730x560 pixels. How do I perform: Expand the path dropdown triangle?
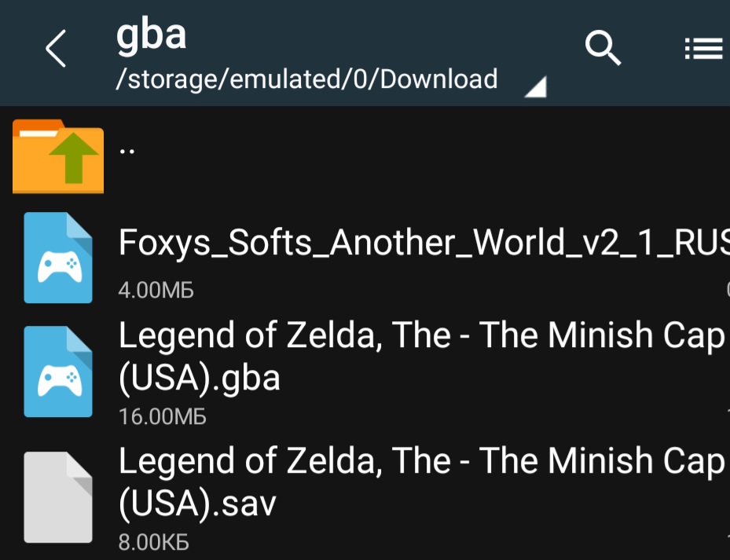click(x=536, y=88)
